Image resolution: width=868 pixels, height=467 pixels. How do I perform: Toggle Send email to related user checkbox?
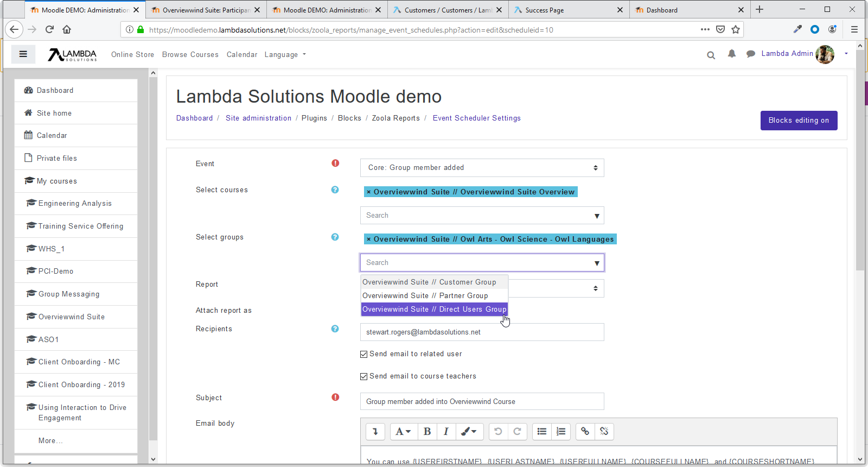[364, 354]
